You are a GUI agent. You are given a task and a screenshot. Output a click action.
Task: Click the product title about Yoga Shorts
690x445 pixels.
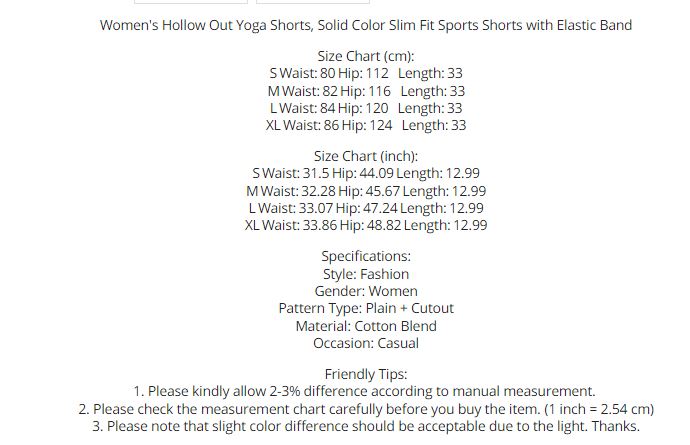[365, 25]
